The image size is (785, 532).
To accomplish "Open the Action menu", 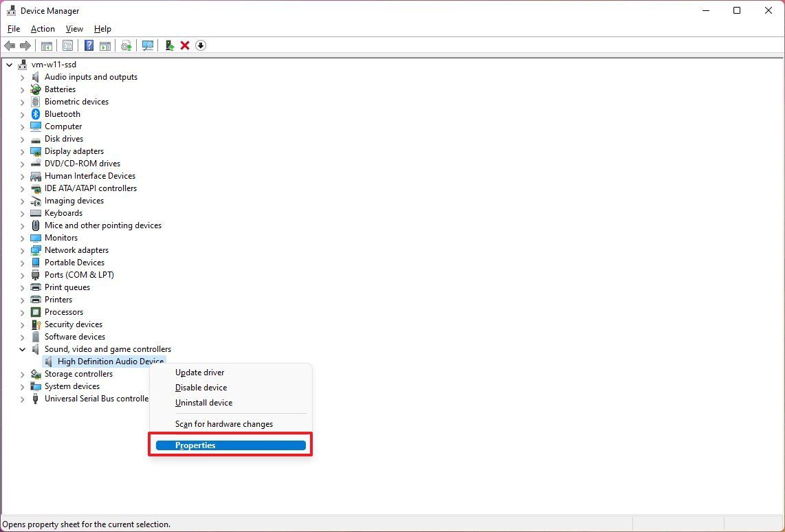I will (x=43, y=29).
